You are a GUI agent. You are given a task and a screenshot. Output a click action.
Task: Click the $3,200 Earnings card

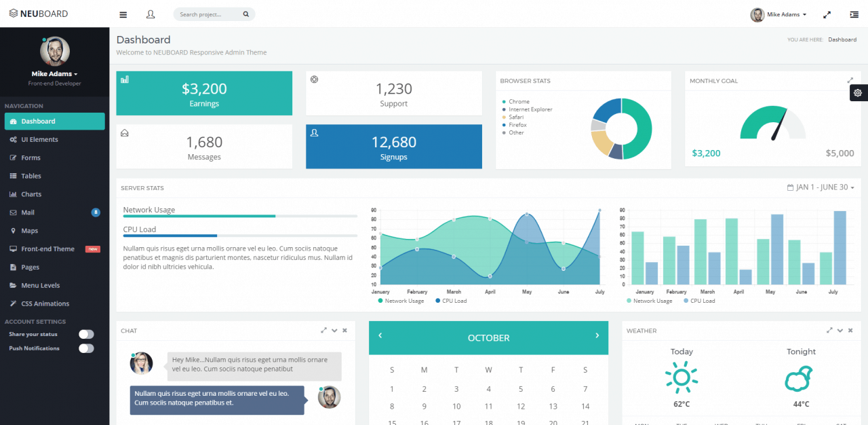point(204,93)
